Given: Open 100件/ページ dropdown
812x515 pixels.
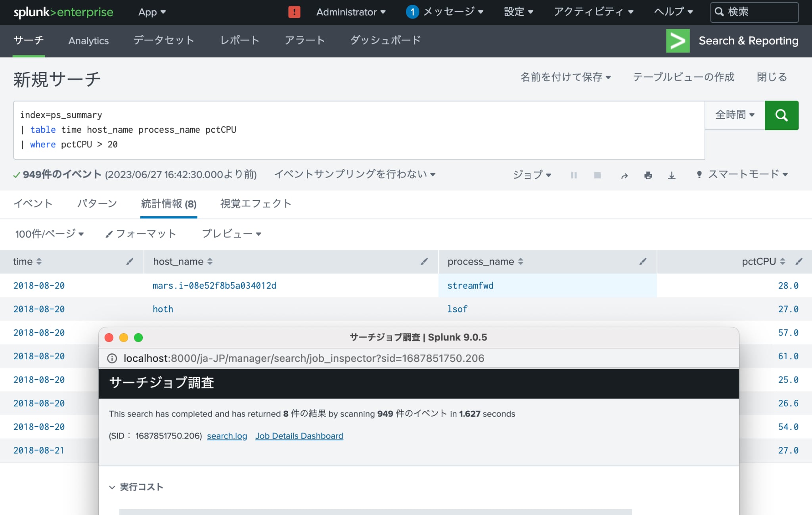Looking at the screenshot, I should click(x=50, y=234).
